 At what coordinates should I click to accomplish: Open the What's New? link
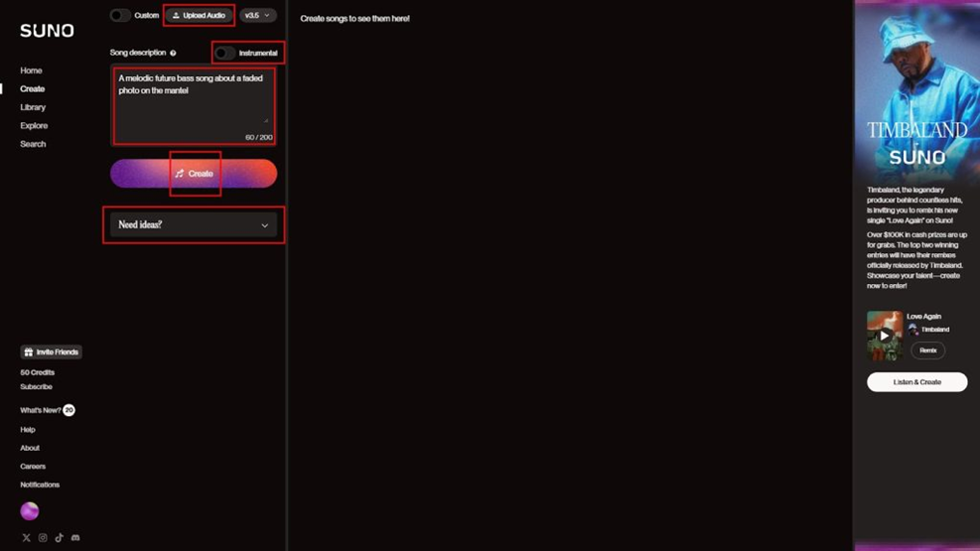tap(41, 410)
